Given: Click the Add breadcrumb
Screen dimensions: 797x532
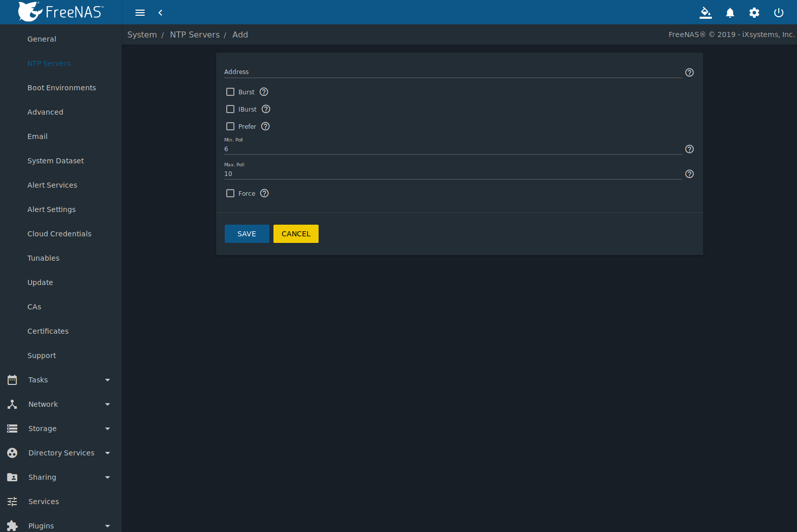Looking at the screenshot, I should [240, 34].
